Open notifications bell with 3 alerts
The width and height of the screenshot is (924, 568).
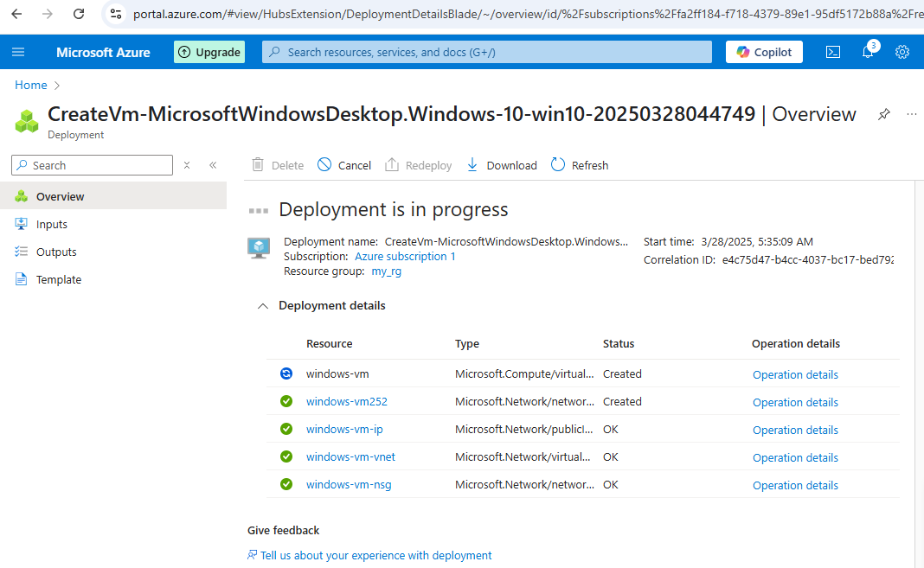click(868, 52)
